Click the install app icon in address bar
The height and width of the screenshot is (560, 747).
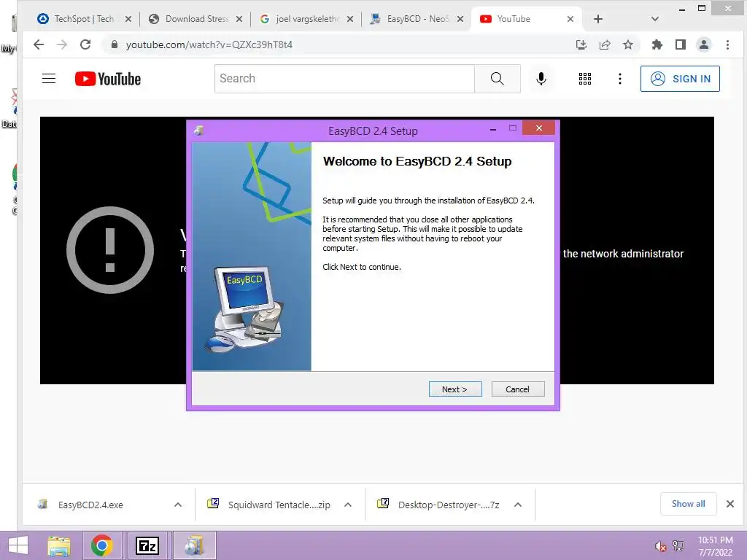point(581,44)
